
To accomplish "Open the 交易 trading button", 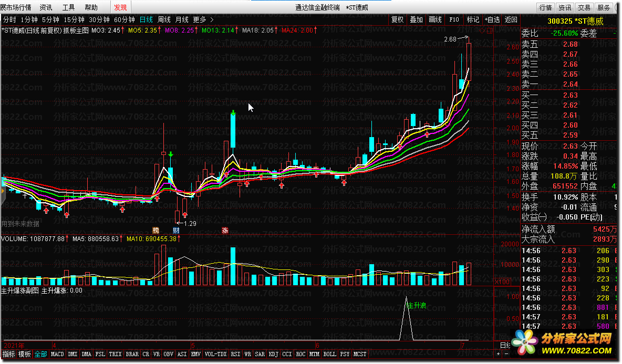I will coord(584,7).
